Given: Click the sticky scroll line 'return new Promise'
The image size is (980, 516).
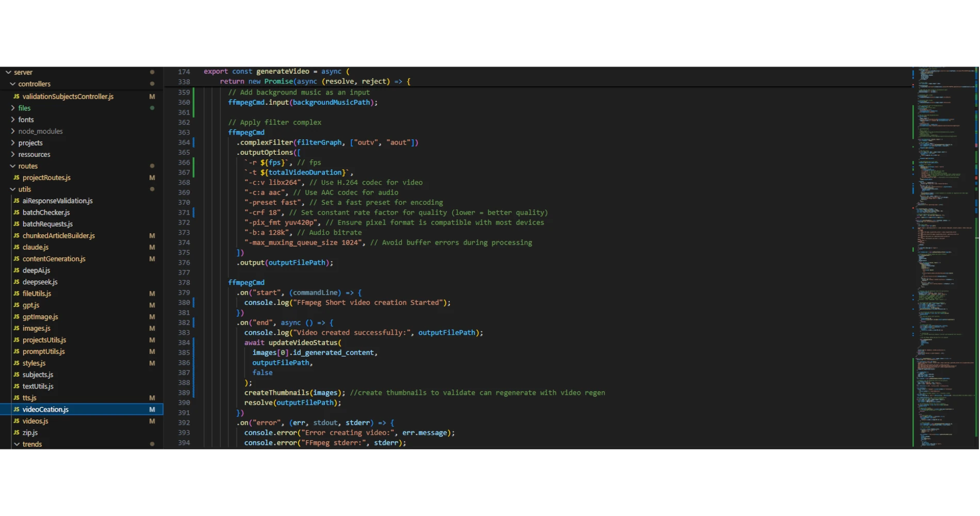Looking at the screenshot, I should tap(315, 82).
